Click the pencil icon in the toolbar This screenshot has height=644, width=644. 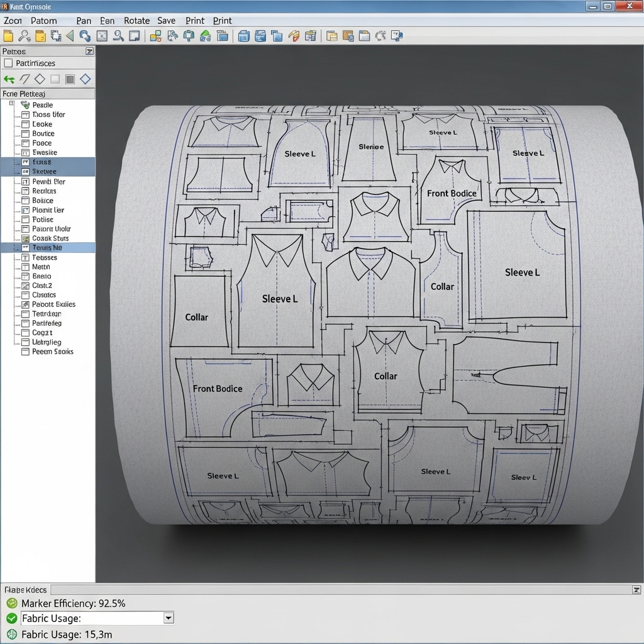click(x=294, y=36)
